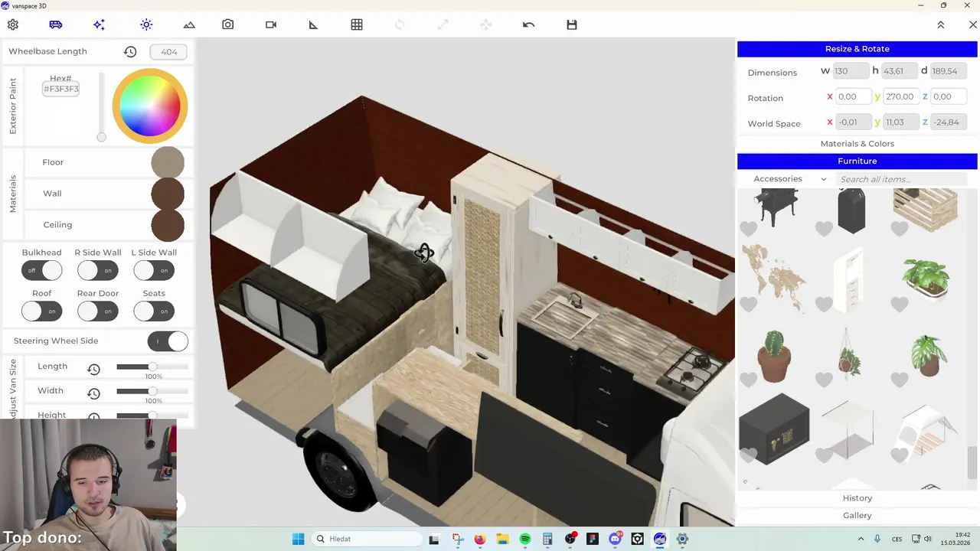Click the furniture list scrollbar

point(972,461)
